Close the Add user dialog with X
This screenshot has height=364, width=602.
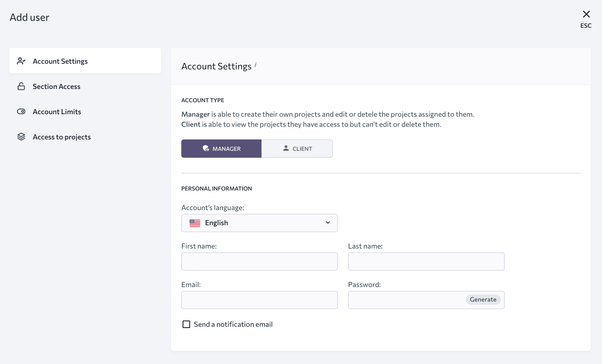(586, 14)
